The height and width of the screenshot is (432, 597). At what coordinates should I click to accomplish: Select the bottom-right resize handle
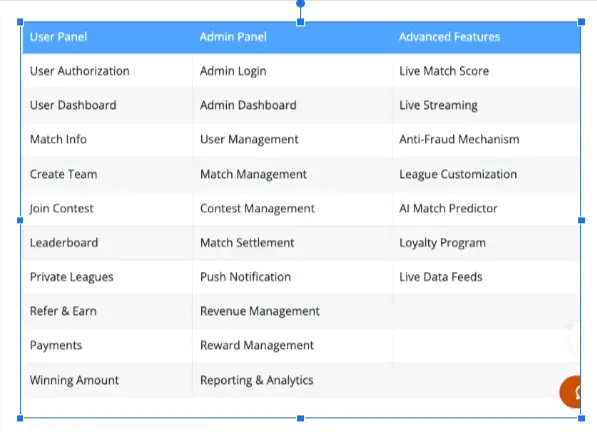point(581,418)
